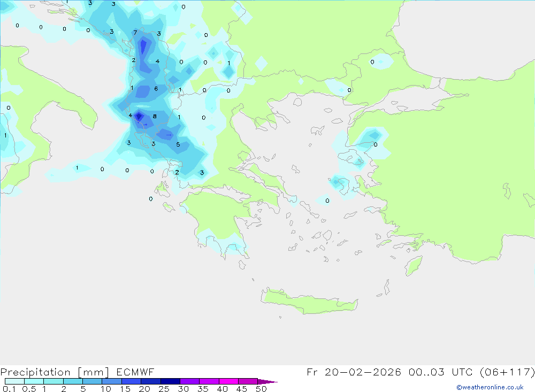Click the '50' legend scale label

tap(261, 389)
